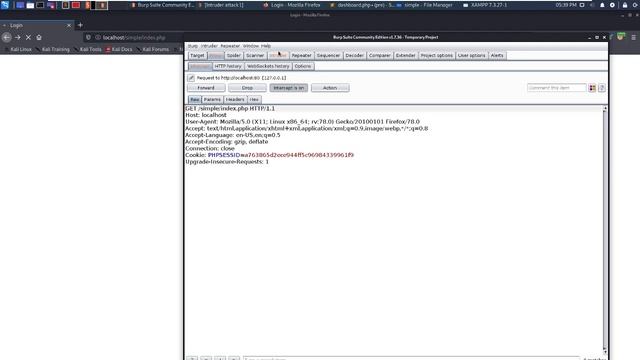Click the 'Host: localhost' header line
The height and width of the screenshot is (360, 640).
coord(206,115)
